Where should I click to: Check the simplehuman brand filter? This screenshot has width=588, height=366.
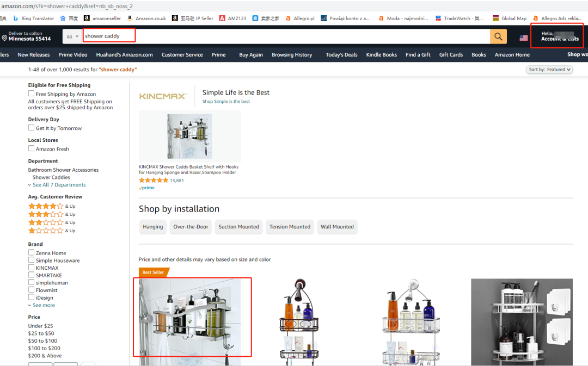pos(31,282)
